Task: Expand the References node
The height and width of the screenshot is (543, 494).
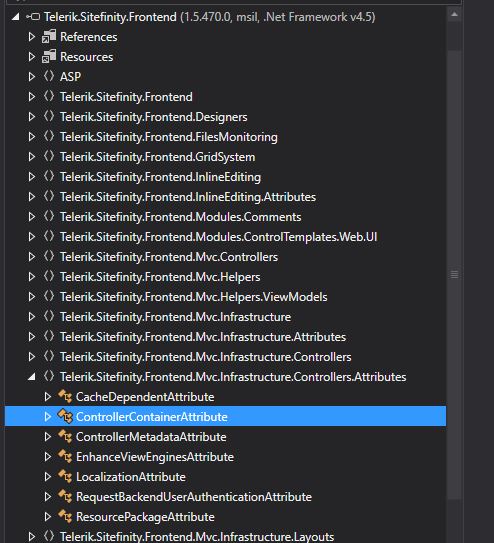Action: coord(32,37)
